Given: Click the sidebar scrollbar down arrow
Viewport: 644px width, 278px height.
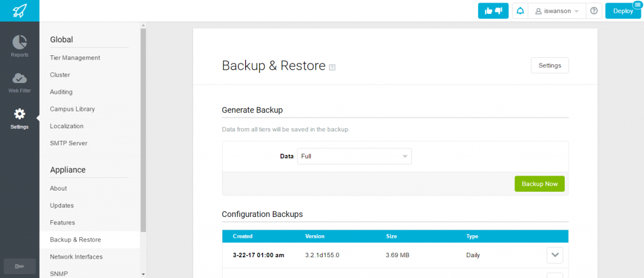Looking at the screenshot, I should click(143, 274).
